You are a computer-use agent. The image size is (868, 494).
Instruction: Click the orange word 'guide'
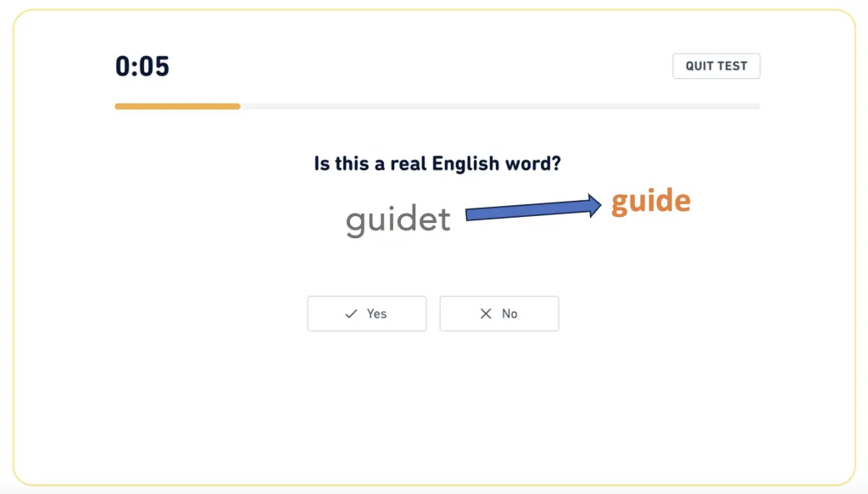pyautogui.click(x=649, y=201)
